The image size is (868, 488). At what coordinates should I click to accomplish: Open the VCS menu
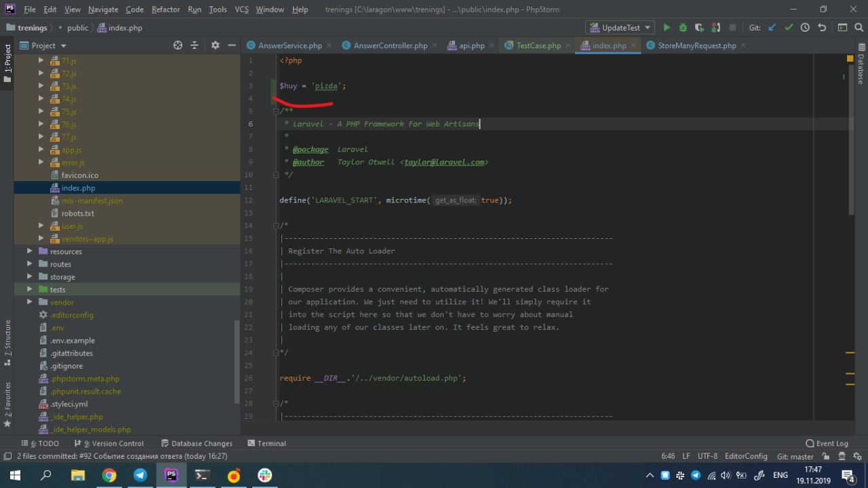coord(241,10)
